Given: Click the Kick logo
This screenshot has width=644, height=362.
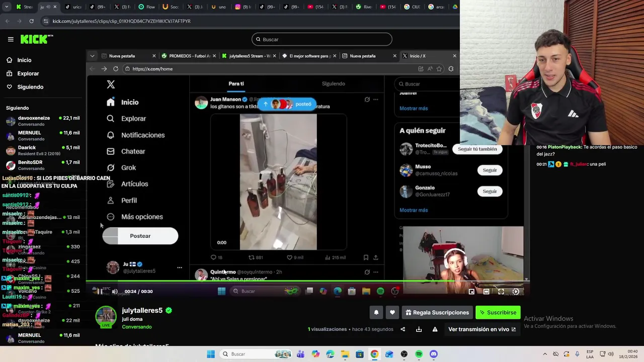Looking at the screenshot, I should (37, 39).
